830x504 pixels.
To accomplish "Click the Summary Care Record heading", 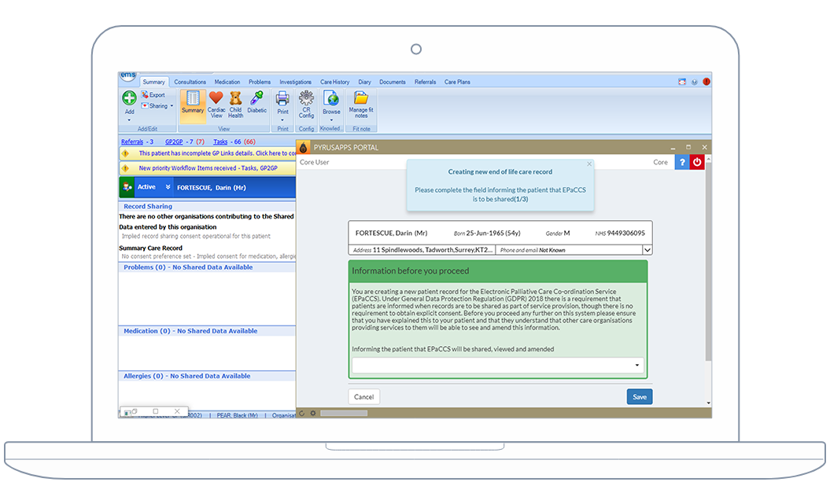I will pos(150,248).
